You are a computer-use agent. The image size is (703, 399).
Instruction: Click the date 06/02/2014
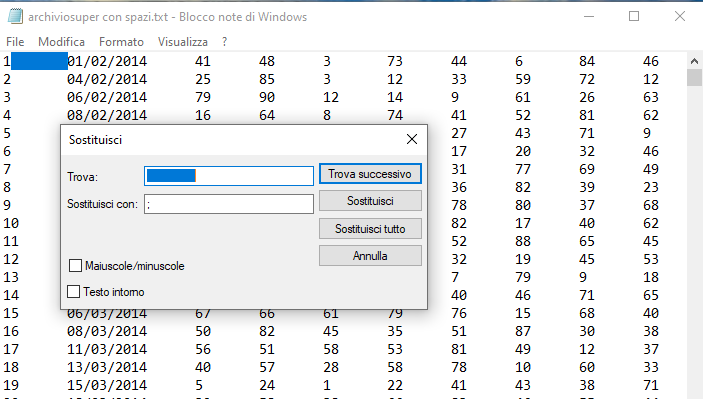coord(107,97)
